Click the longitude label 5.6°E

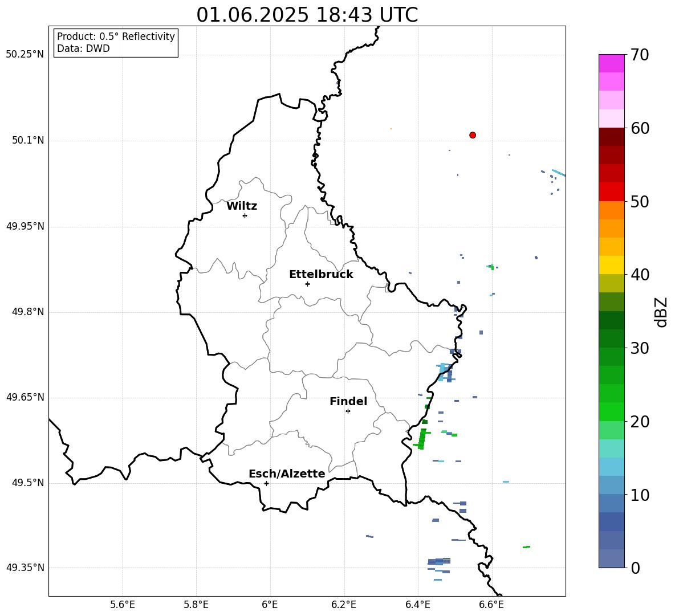pos(123,605)
